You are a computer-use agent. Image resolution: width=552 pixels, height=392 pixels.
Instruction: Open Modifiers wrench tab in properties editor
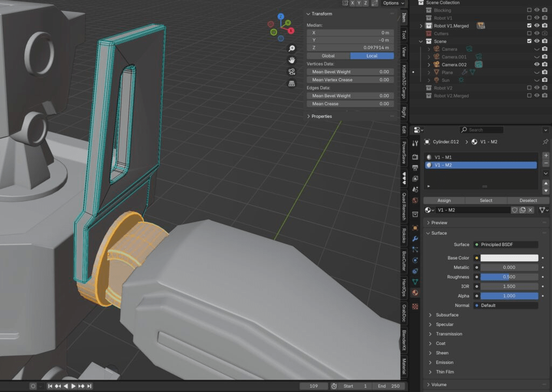point(415,238)
